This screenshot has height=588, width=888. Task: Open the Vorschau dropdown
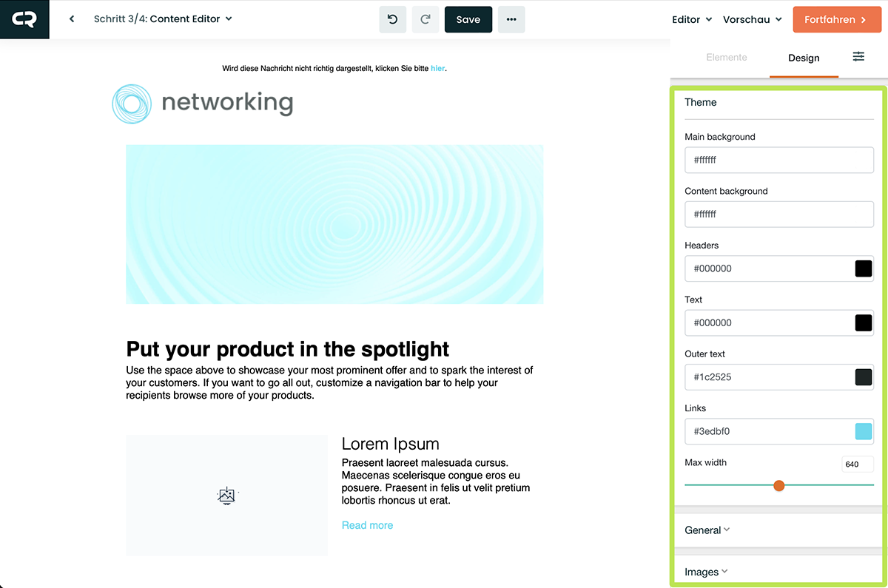(x=752, y=20)
